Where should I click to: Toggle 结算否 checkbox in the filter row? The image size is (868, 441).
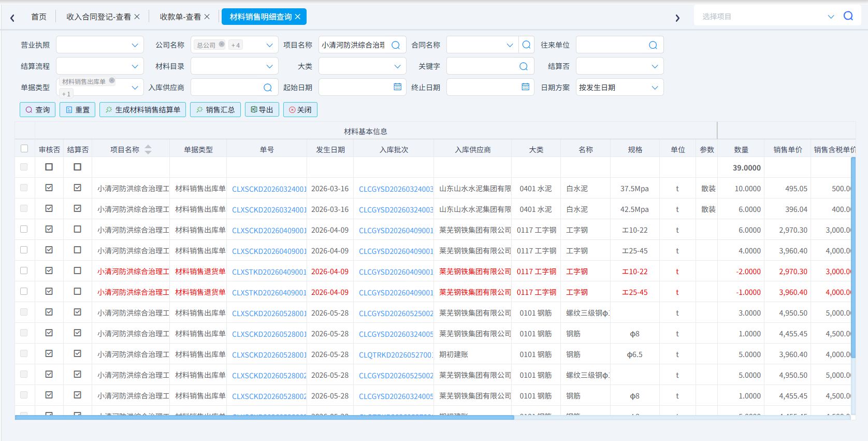click(78, 167)
